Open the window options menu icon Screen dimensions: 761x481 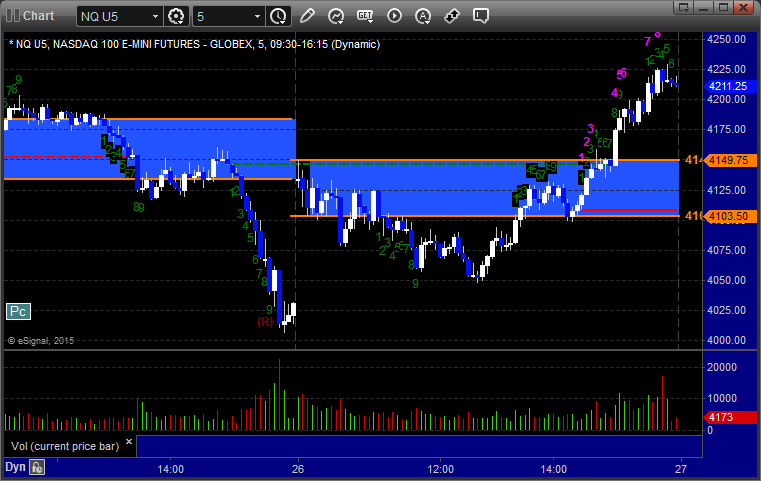pos(683,7)
